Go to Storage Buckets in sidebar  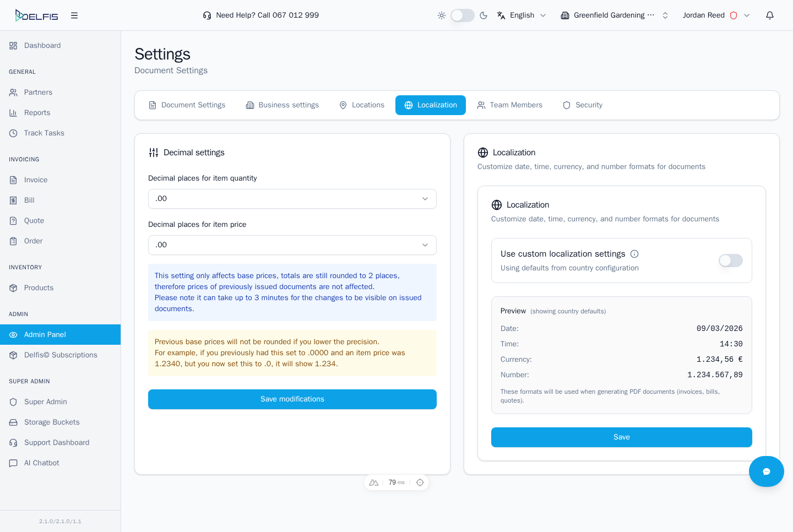(52, 422)
